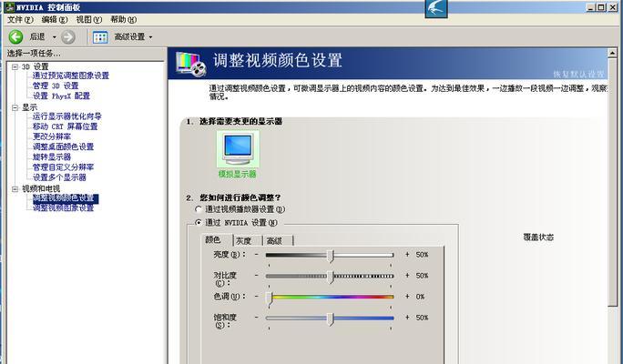Click the green Back arrow icon
The width and height of the screenshot is (623, 364).
click(15, 37)
